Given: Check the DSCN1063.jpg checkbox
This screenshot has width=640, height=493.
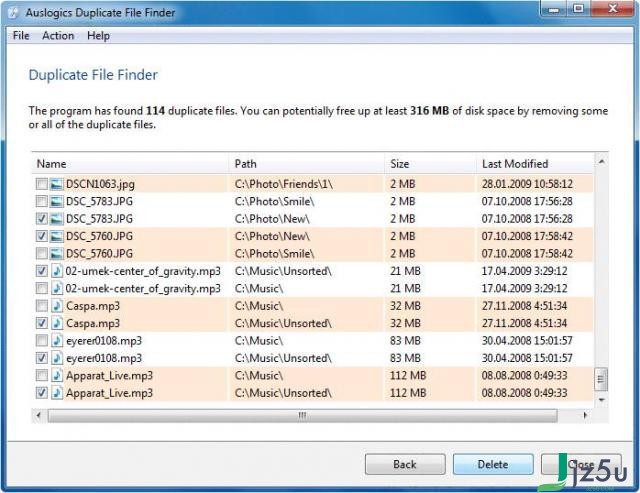Looking at the screenshot, I should coord(42,184).
